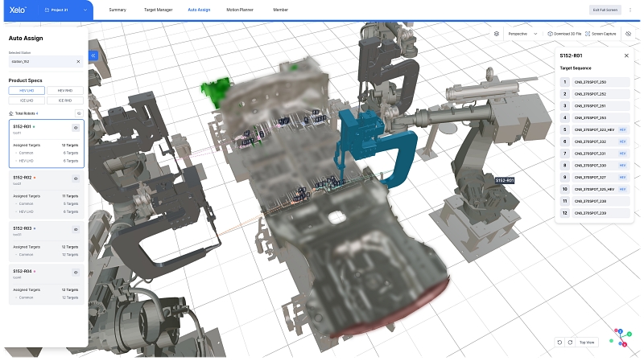Click the Total Robots robot-arm icon
Screen dimensions: 644x361
coord(11,113)
